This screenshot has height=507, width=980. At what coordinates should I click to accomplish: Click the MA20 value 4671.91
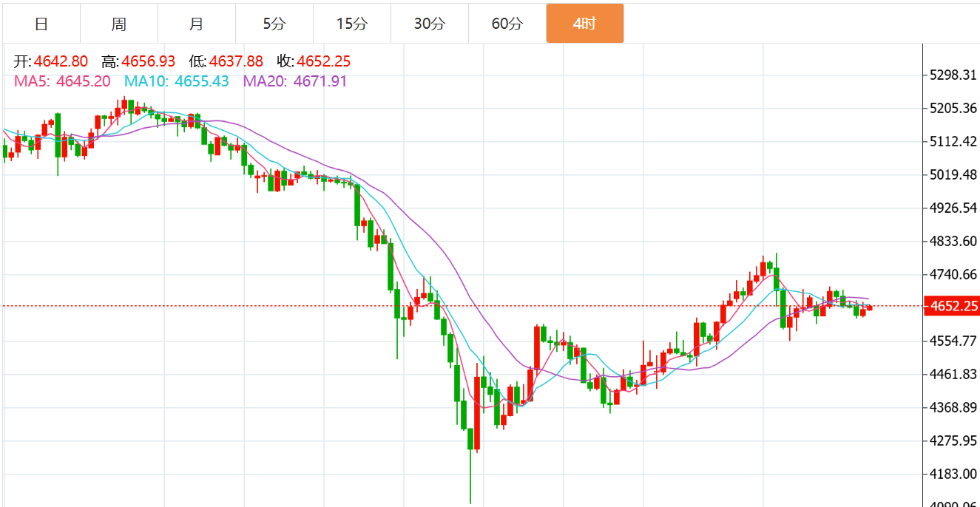click(x=320, y=81)
